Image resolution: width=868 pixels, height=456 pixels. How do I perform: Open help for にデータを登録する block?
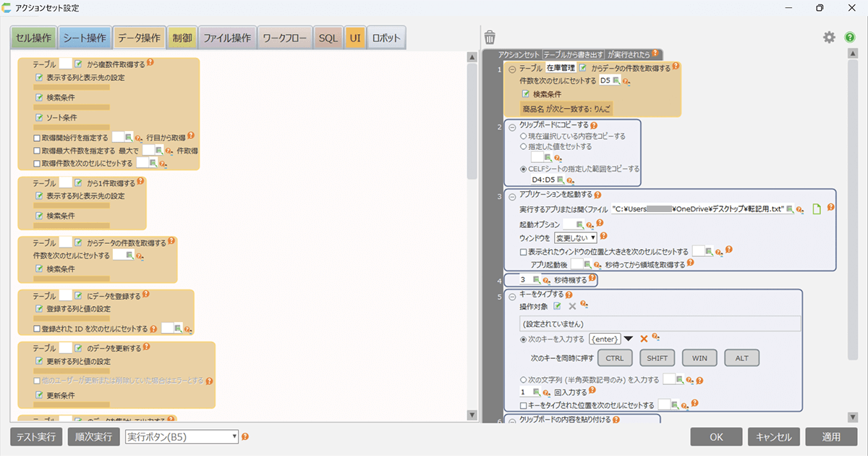tap(145, 295)
